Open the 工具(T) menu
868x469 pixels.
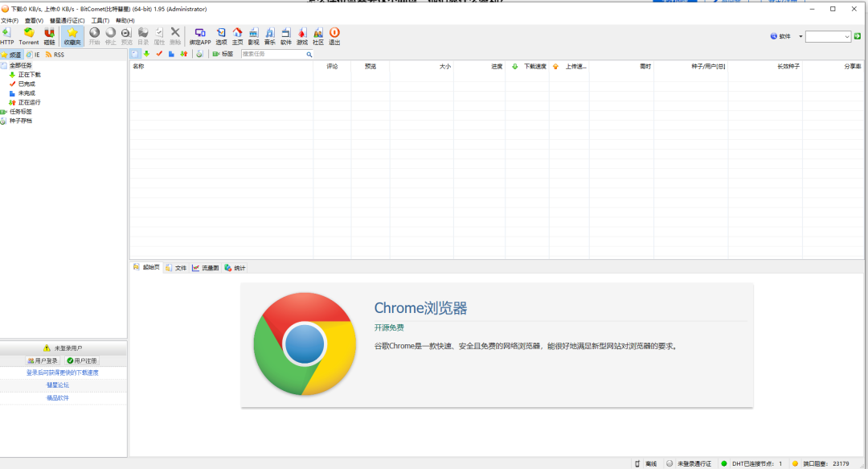(100, 20)
